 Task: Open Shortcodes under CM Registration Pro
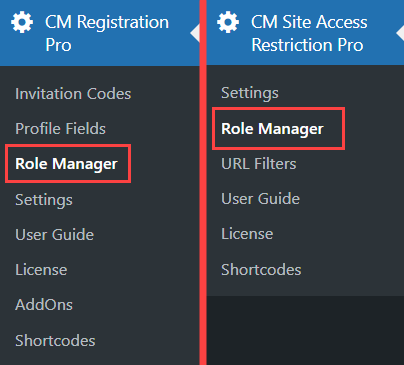click(x=55, y=341)
